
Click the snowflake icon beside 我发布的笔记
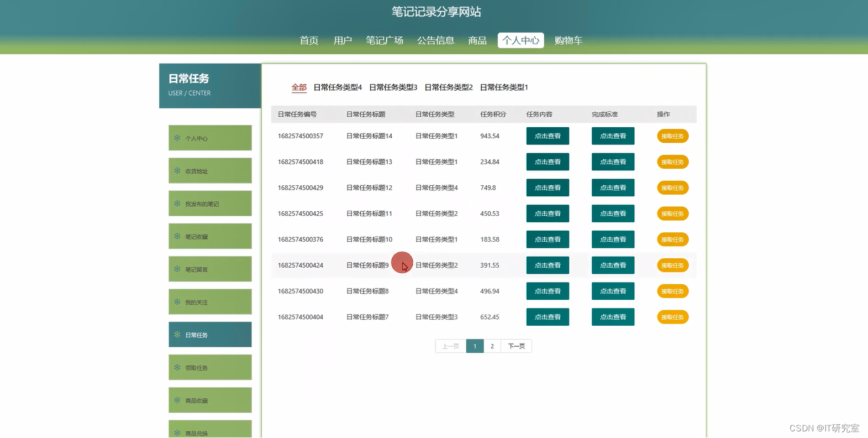pyautogui.click(x=177, y=204)
